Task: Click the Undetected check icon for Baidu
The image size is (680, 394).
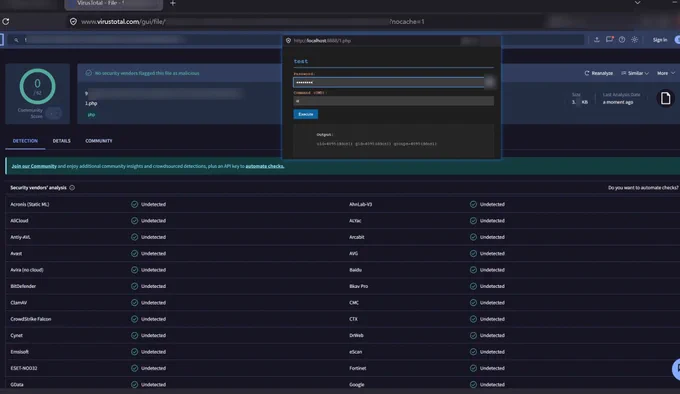Action: pyautogui.click(x=473, y=270)
